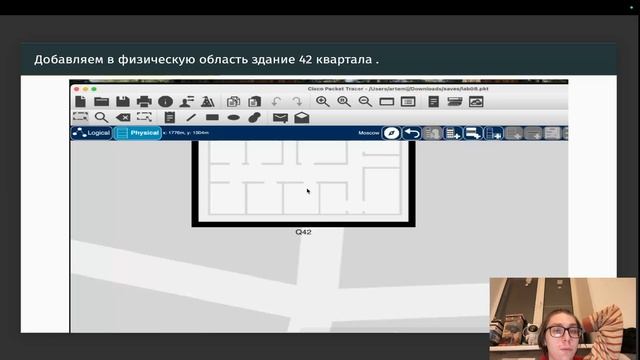
Task: Select the Inspect magnifier tool
Action: click(101, 118)
